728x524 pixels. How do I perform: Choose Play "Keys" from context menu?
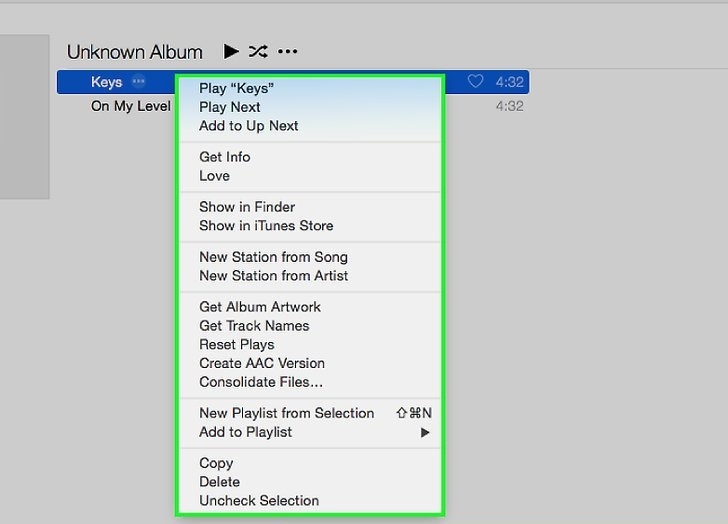[310, 88]
